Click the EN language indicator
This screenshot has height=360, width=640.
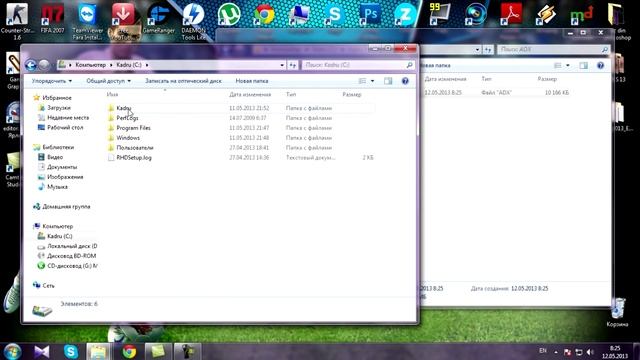point(543,351)
